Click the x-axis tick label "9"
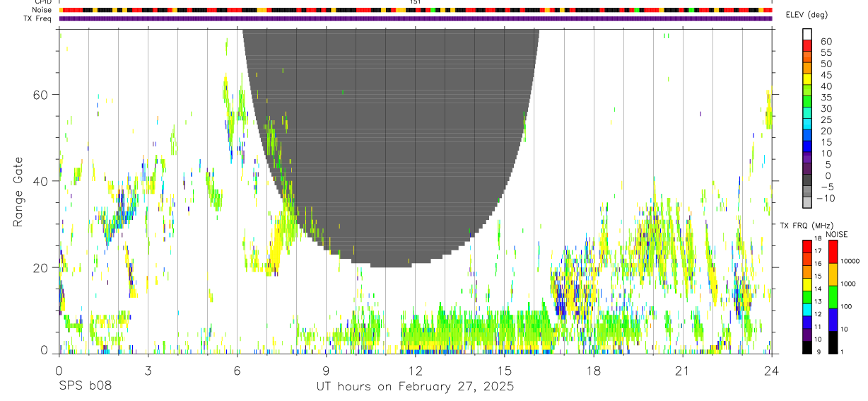 pyautogui.click(x=326, y=371)
